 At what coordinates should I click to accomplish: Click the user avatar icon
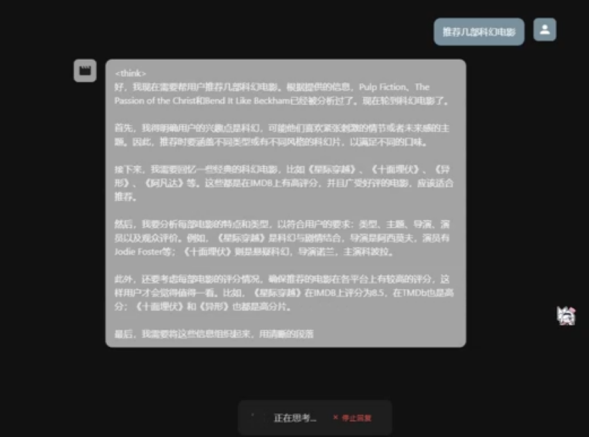pos(544,30)
